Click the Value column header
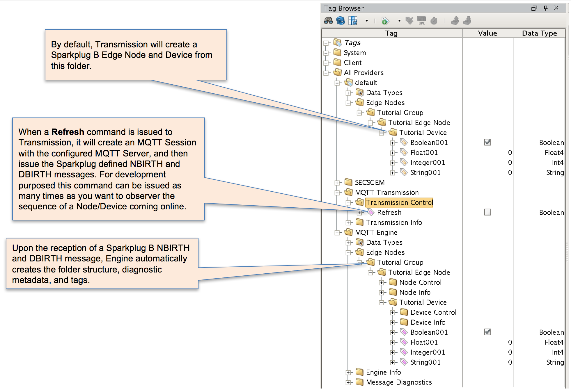This screenshot has width=571, height=392. pos(487,33)
